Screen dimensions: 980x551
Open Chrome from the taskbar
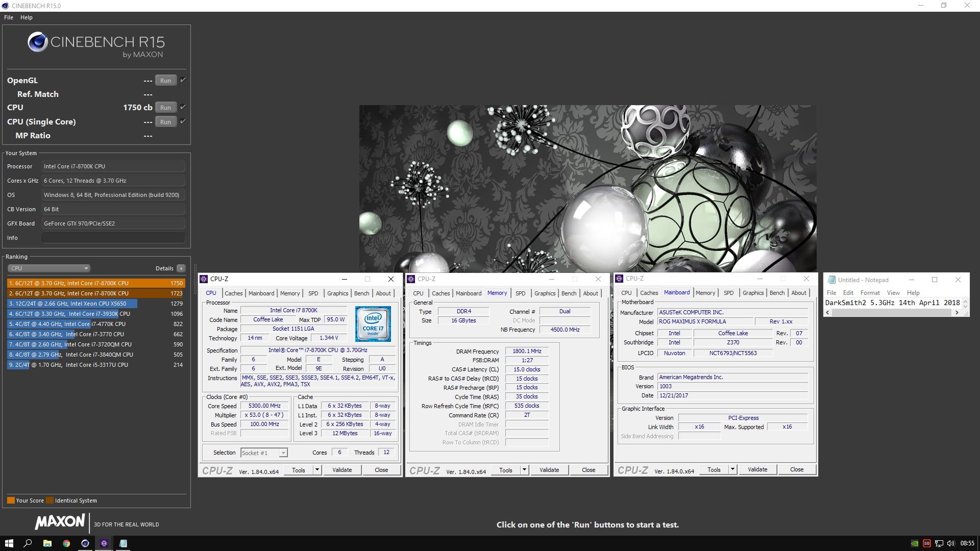point(66,543)
